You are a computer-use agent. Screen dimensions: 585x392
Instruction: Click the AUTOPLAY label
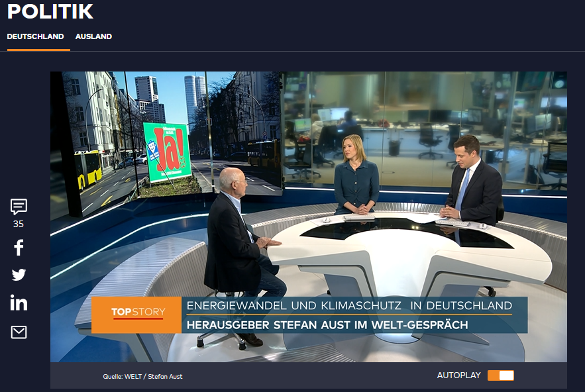coord(459,375)
